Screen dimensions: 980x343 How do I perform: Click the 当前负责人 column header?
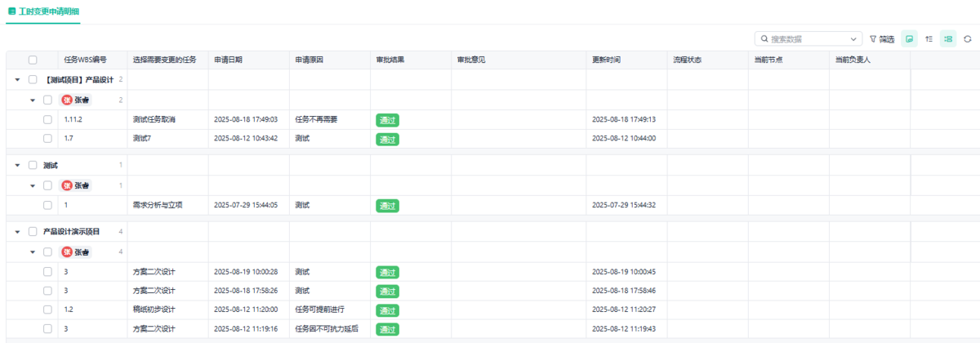click(853, 60)
